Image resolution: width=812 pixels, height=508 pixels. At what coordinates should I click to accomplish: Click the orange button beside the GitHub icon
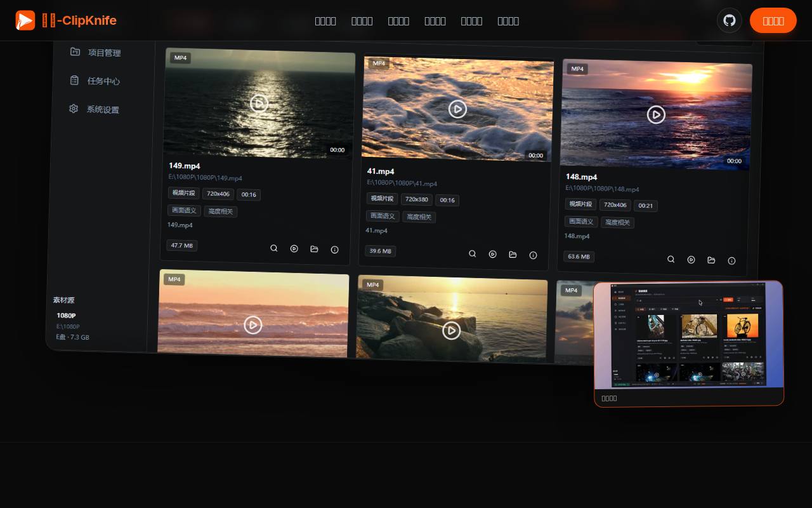tap(773, 20)
